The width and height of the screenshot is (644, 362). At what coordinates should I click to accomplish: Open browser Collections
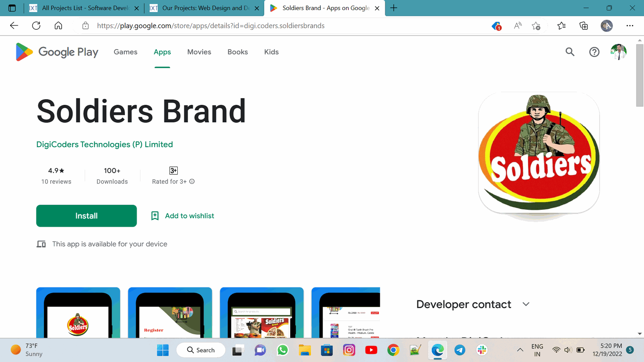click(584, 26)
